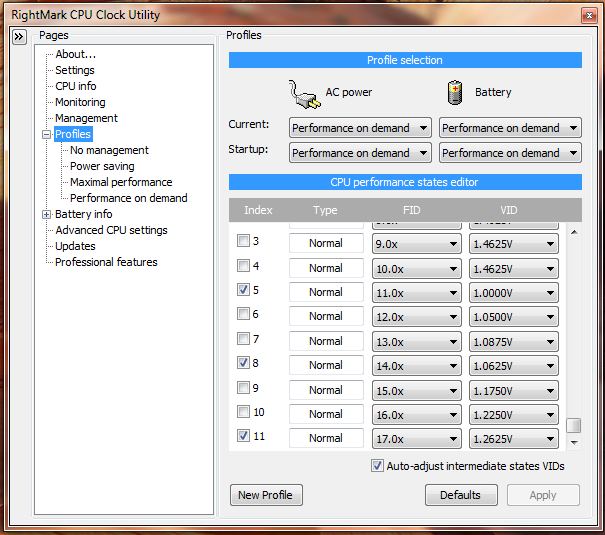Screen dimensions: 605x535
Task: Open the 16.0x FID dropdown
Action: pyautogui.click(x=417, y=415)
